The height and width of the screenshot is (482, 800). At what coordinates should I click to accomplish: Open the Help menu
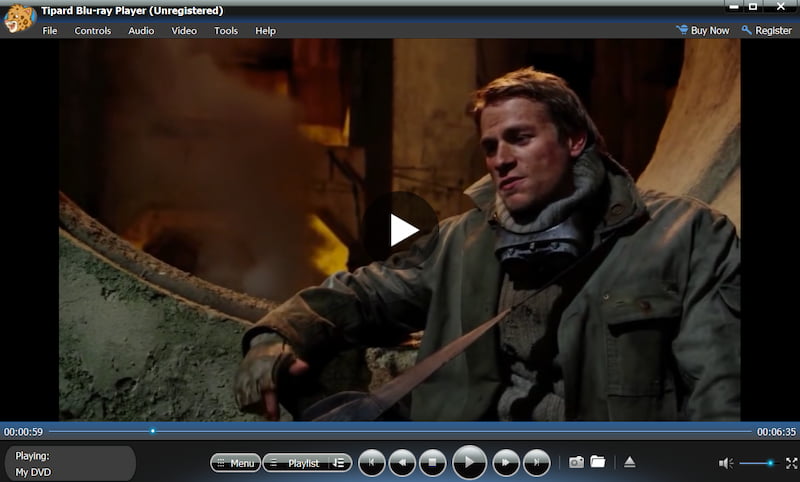pos(265,31)
